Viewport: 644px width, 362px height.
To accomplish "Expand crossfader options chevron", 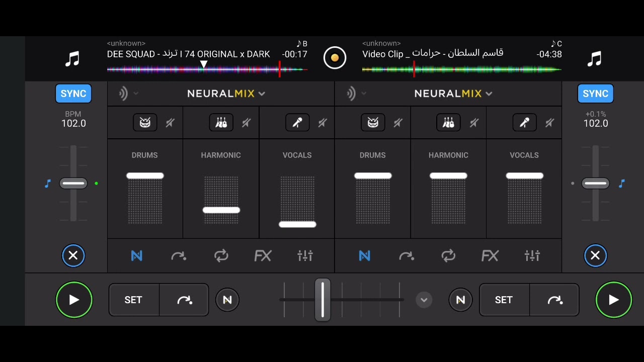I will [x=424, y=300].
